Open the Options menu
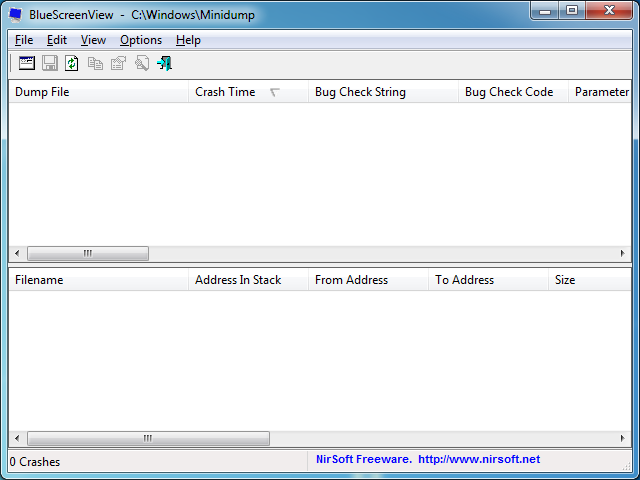 click(x=141, y=40)
